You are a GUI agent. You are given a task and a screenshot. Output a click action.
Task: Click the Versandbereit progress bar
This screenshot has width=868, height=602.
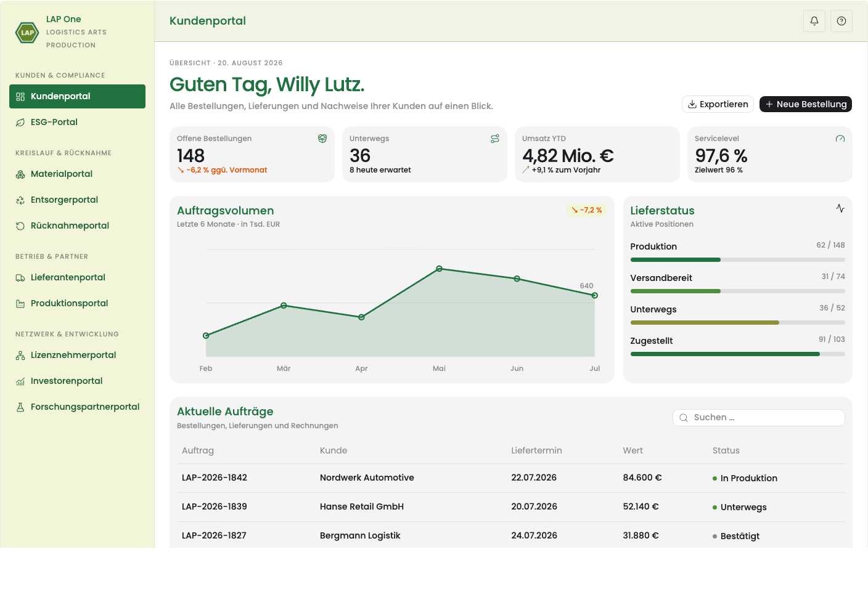click(738, 291)
